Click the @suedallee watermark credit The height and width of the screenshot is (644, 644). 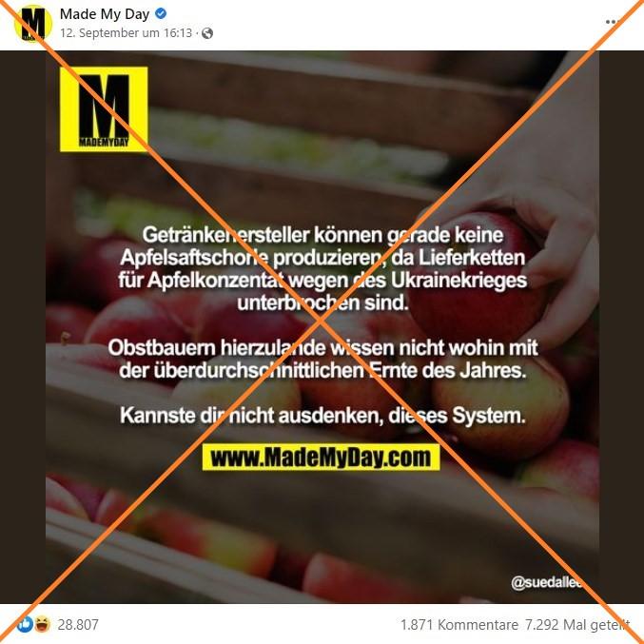[547, 582]
